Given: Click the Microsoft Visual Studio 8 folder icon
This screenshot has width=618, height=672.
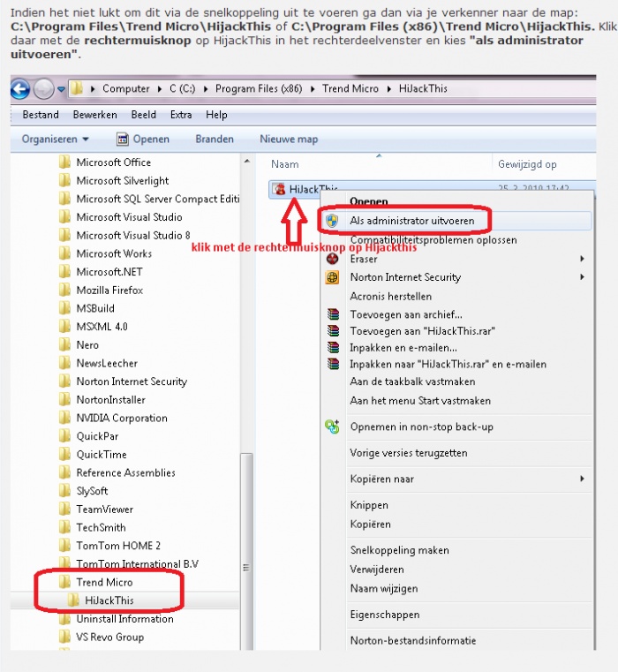Looking at the screenshot, I should coord(64,235).
